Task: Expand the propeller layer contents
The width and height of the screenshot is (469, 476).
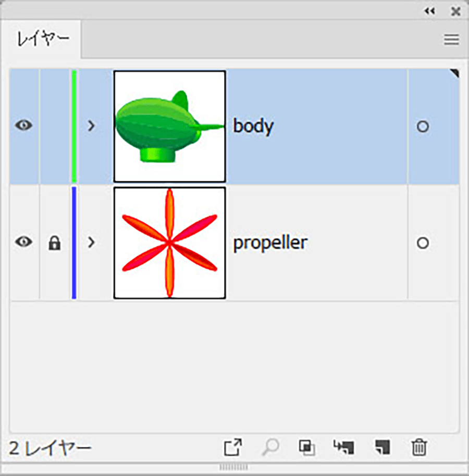Action: click(91, 242)
